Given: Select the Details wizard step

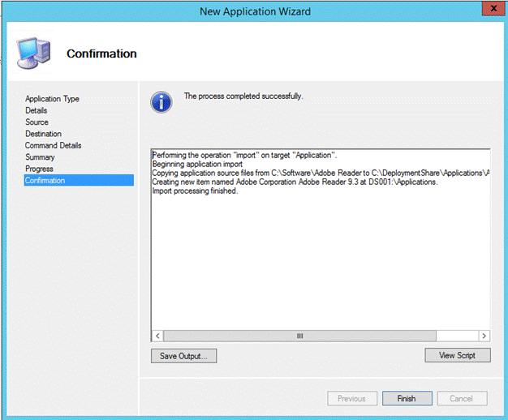Looking at the screenshot, I should tap(36, 110).
